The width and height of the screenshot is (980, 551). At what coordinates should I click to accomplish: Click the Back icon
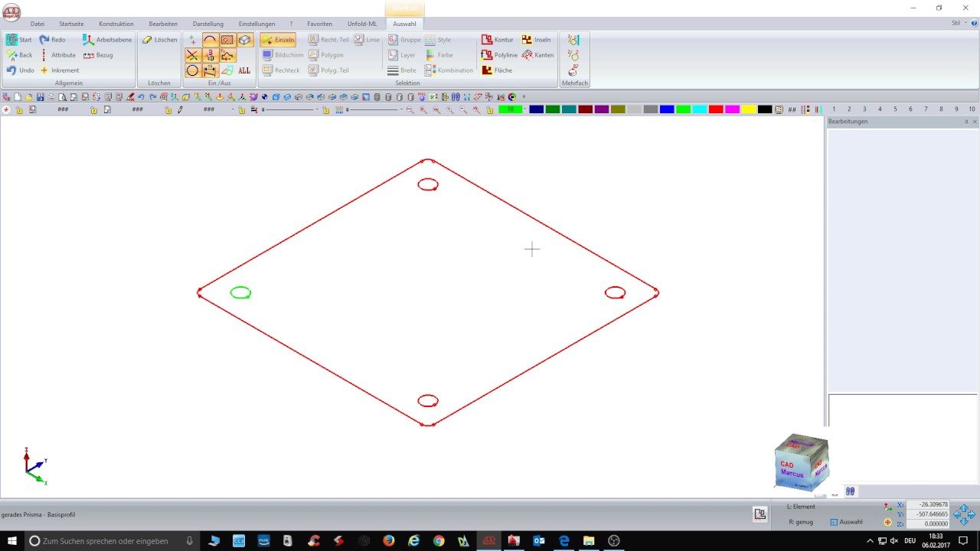click(x=12, y=55)
